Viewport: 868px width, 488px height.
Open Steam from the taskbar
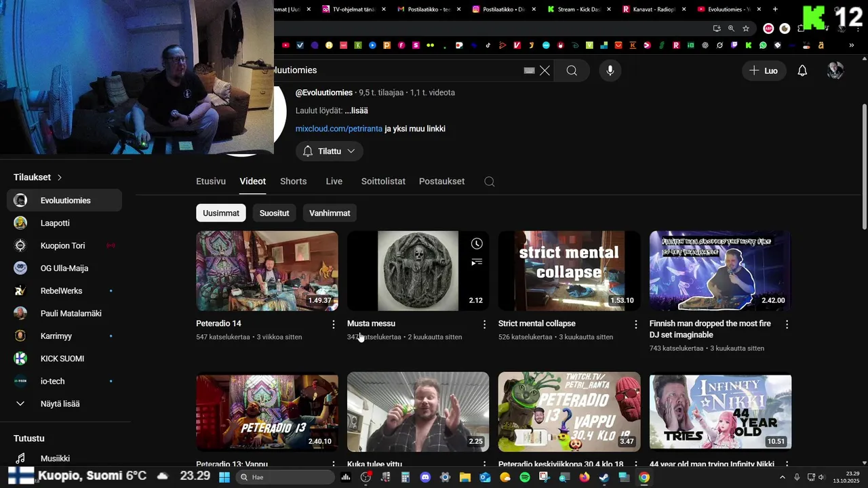point(604,477)
